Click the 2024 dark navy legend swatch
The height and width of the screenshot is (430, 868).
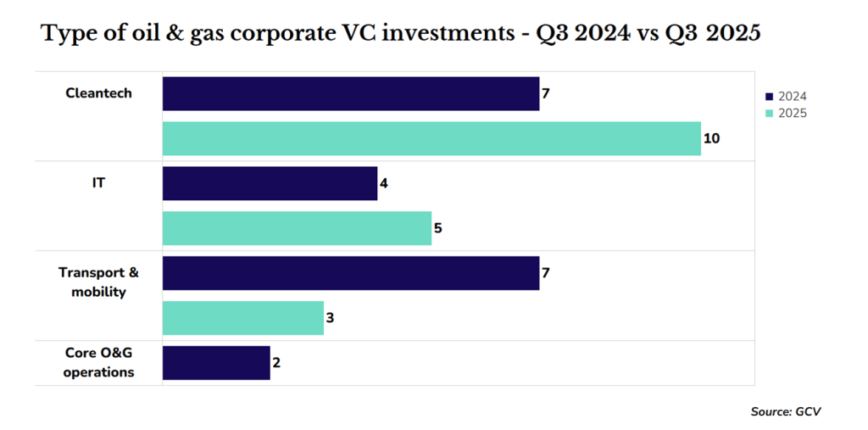770,97
